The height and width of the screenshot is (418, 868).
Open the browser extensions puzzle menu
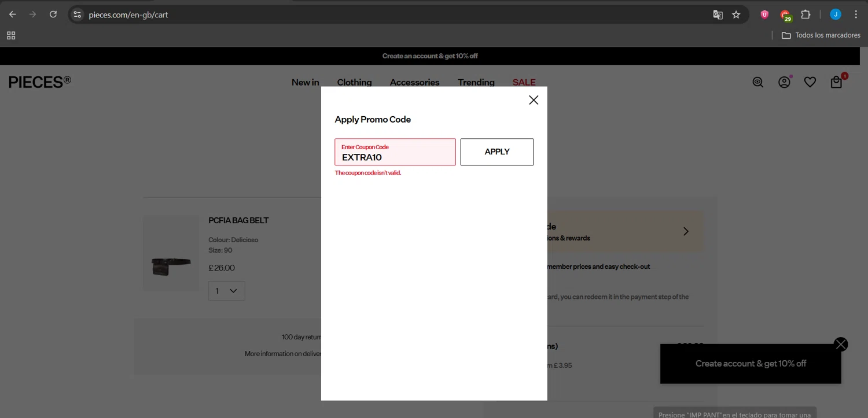[x=806, y=15]
